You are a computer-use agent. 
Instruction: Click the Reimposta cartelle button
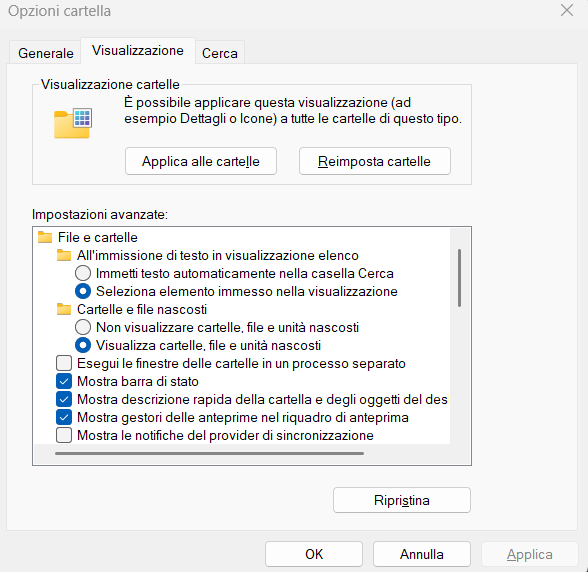pos(375,161)
